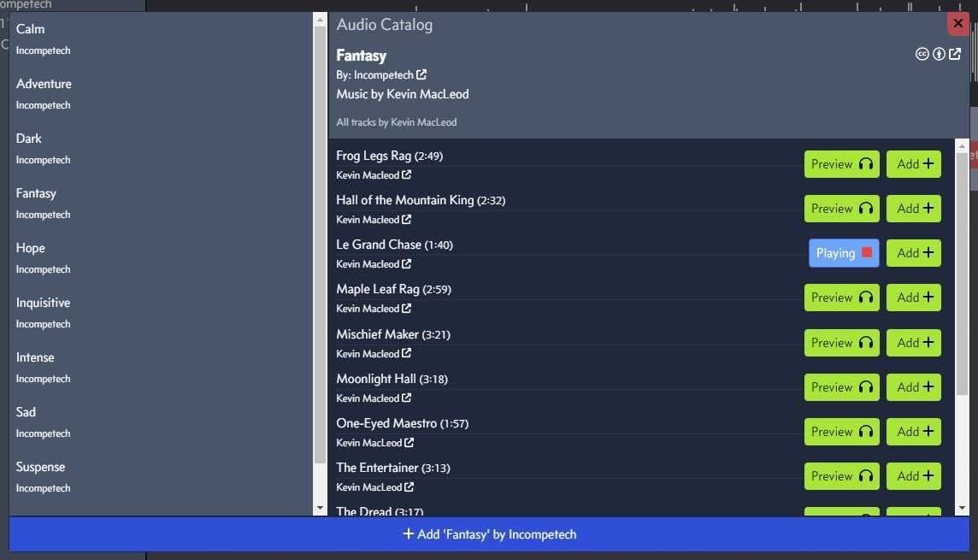The width and height of the screenshot is (978, 560).
Task: Preview Hall of the Mountain King
Action: point(841,209)
